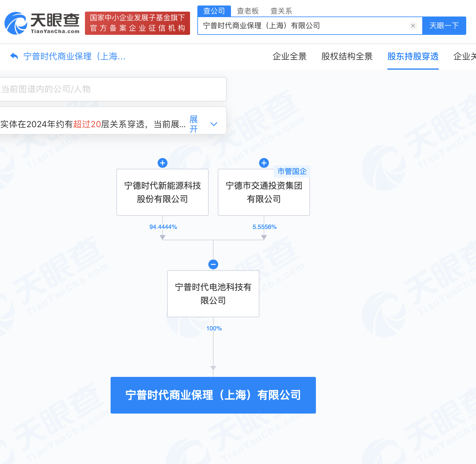
Task: Open the 宁普时代商业保理（上海… company link
Action: 75,56
